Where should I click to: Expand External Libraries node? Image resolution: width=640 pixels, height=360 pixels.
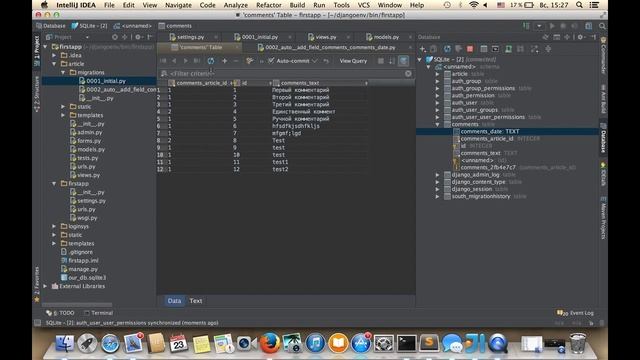click(46, 286)
